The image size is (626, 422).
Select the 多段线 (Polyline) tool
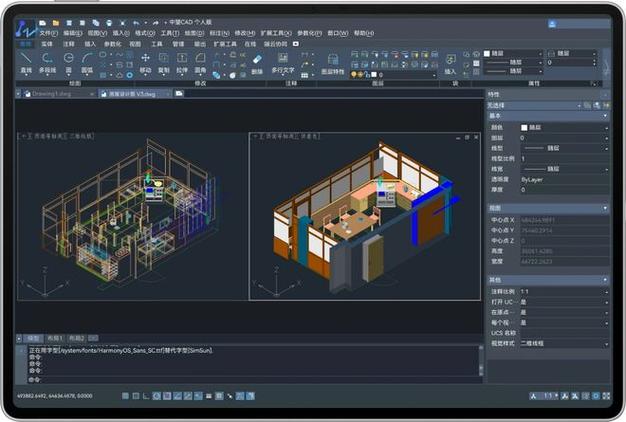(47, 63)
